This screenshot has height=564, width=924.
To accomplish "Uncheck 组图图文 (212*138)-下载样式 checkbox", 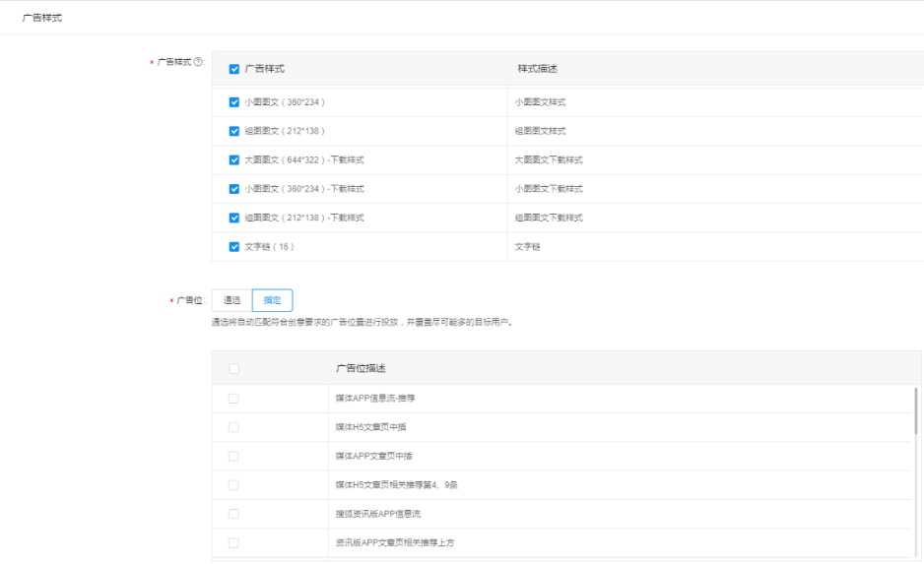I will click(233, 218).
